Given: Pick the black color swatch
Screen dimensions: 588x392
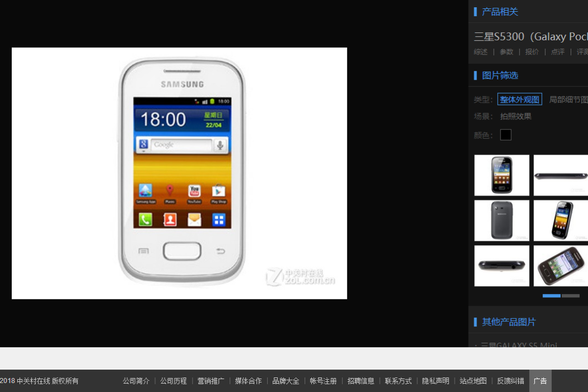Looking at the screenshot, I should pos(506,134).
